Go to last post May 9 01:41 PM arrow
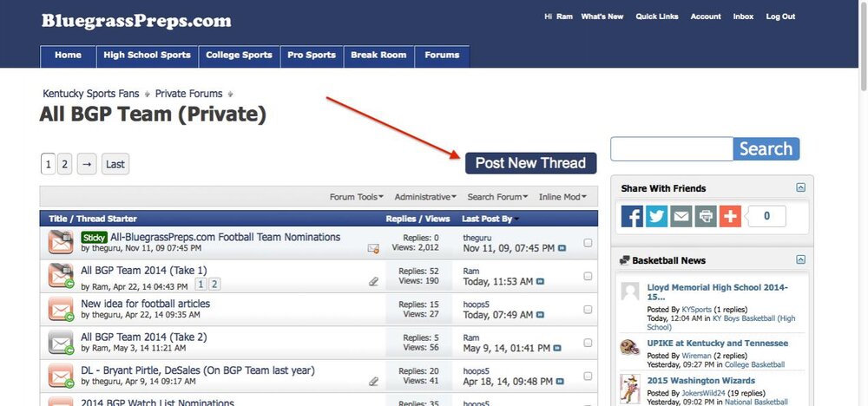The height and width of the screenshot is (406, 868). click(557, 349)
